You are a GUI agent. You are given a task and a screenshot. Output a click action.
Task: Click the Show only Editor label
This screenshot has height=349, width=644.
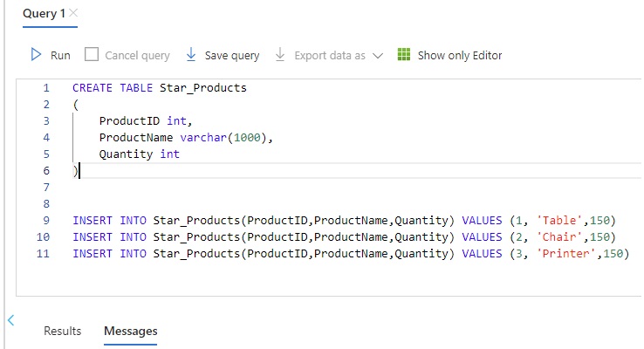tap(460, 56)
